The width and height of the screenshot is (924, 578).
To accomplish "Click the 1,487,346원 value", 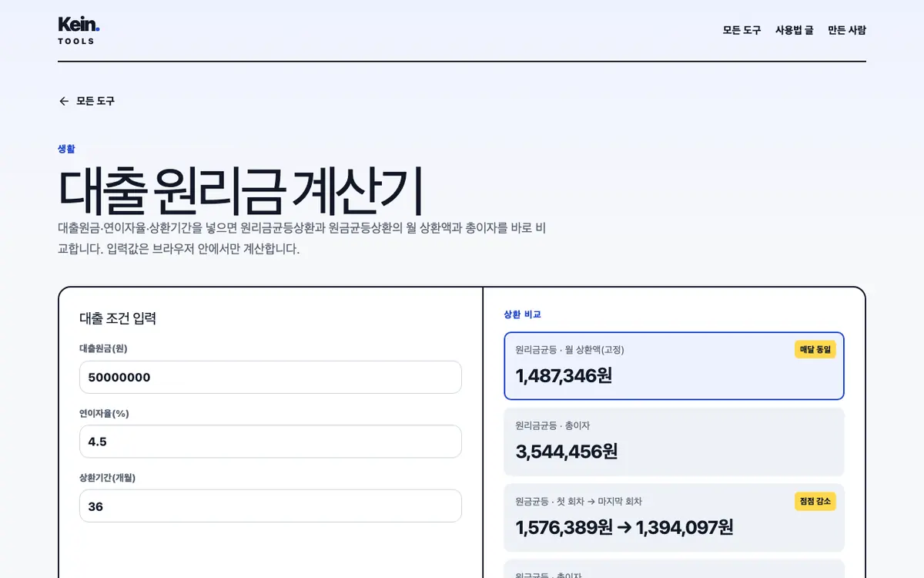I will [564, 376].
